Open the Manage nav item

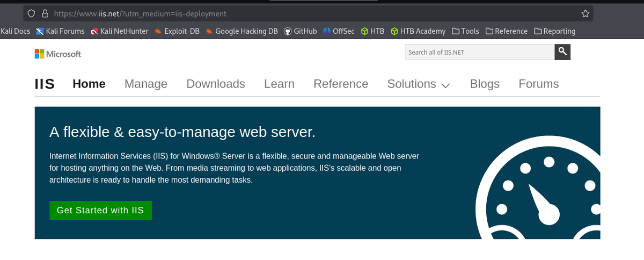[x=146, y=84]
